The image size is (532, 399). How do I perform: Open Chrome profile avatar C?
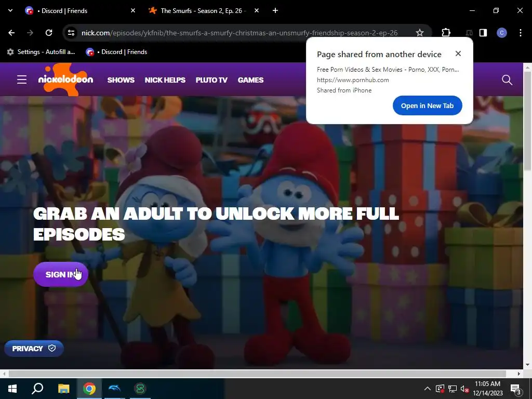[502, 33]
